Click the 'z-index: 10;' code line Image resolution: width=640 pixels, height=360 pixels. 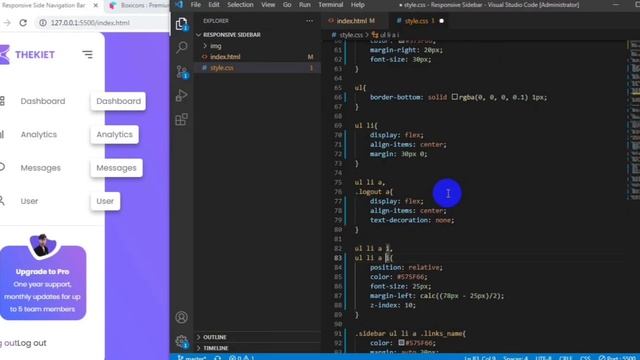tap(393, 305)
